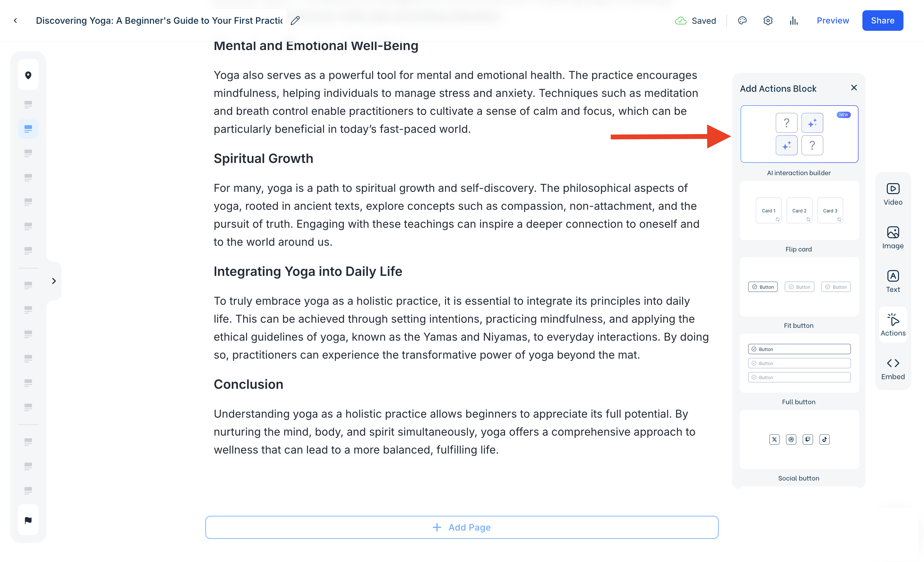Click the finish flag icon in sidebar
The image size is (924, 562).
(x=28, y=520)
